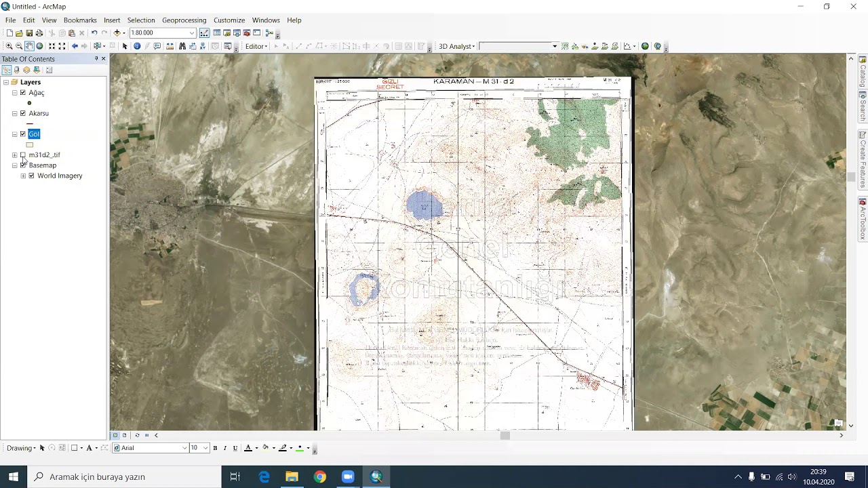Screen dimensions: 868x488
Task: Open the Create Features side tab
Action: [x=863, y=161]
